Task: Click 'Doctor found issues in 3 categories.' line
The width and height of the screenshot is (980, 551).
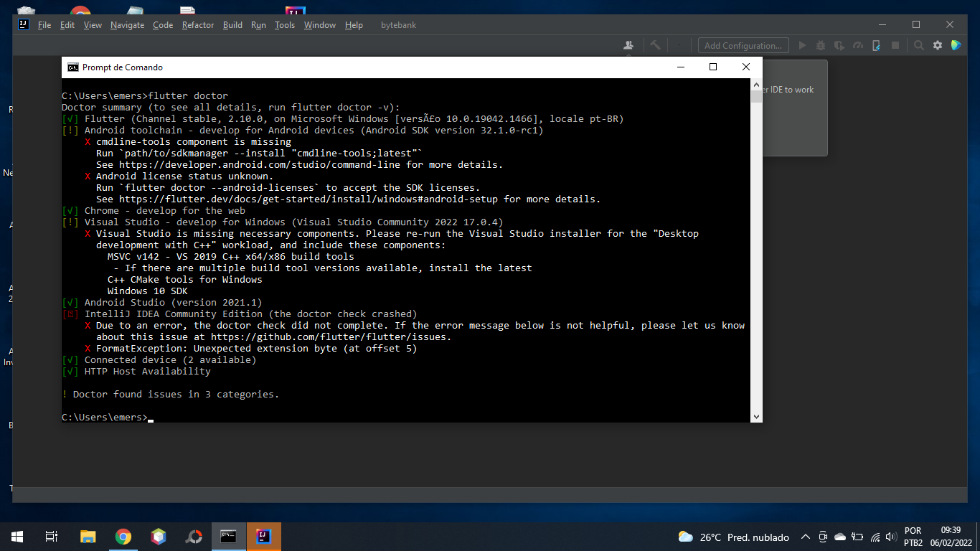Action: (176, 394)
